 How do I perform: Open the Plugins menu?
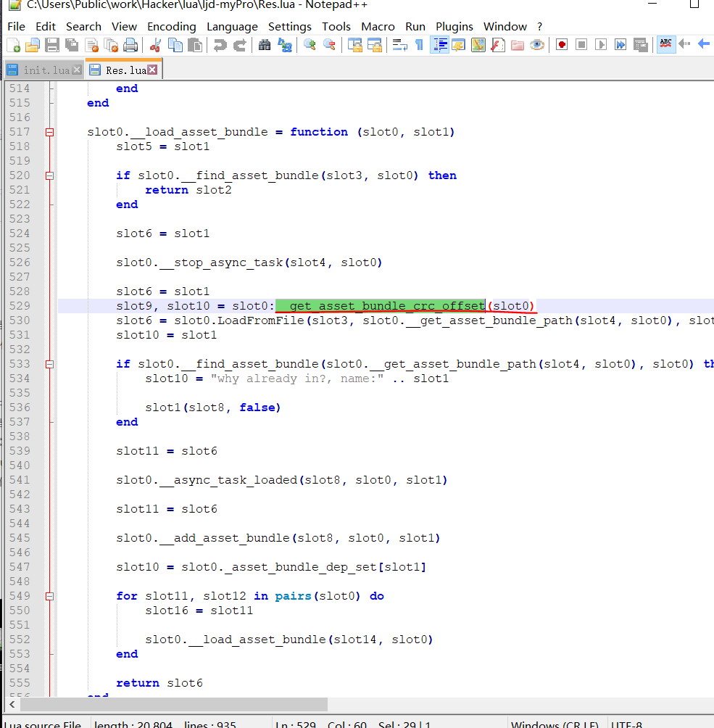(454, 26)
